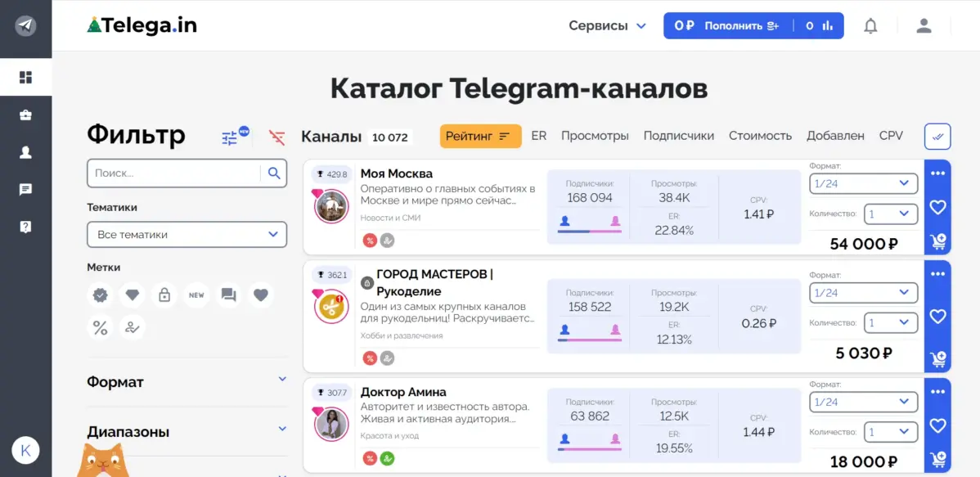
Task: Sort channels by CPV
Action: [892, 136]
